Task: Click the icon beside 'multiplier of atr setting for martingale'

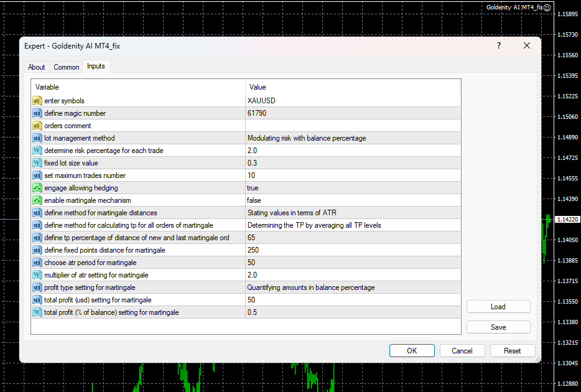Action: pos(37,275)
